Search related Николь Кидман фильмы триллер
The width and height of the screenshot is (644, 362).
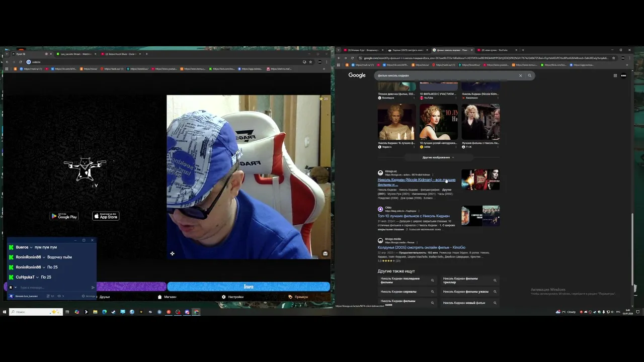click(x=469, y=280)
